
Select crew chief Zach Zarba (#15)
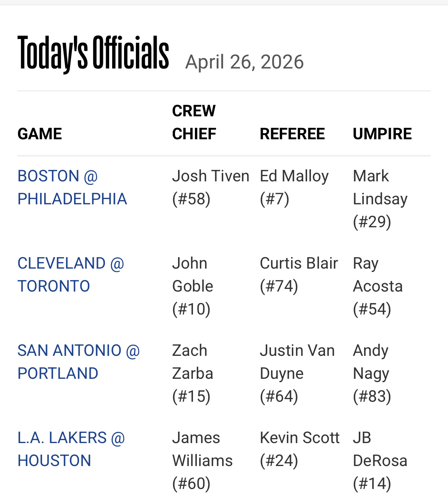click(193, 373)
